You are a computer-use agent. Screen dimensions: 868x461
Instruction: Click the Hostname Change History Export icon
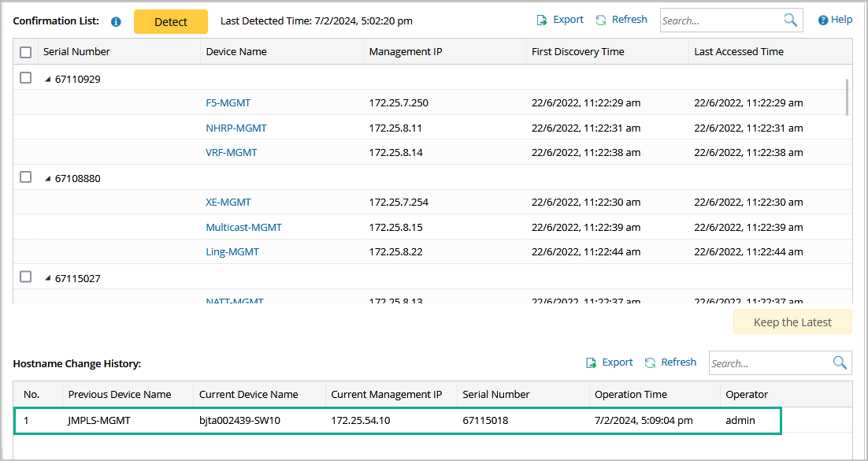tap(592, 363)
